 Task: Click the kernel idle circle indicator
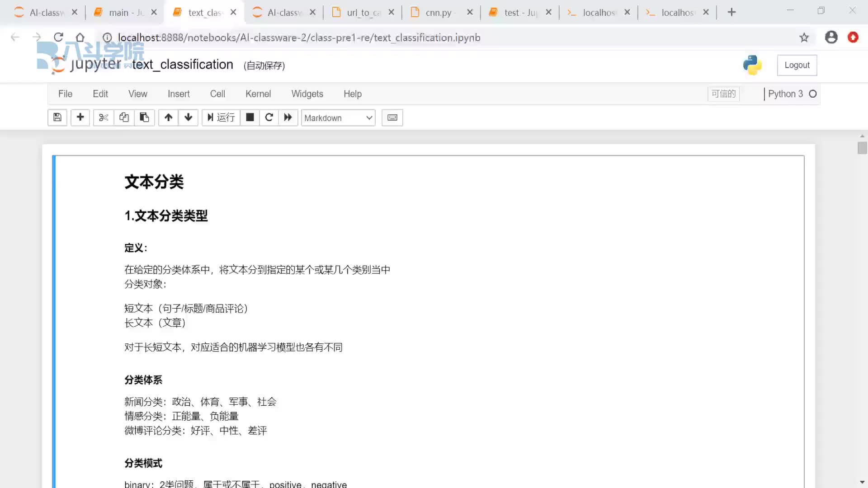[x=813, y=94]
